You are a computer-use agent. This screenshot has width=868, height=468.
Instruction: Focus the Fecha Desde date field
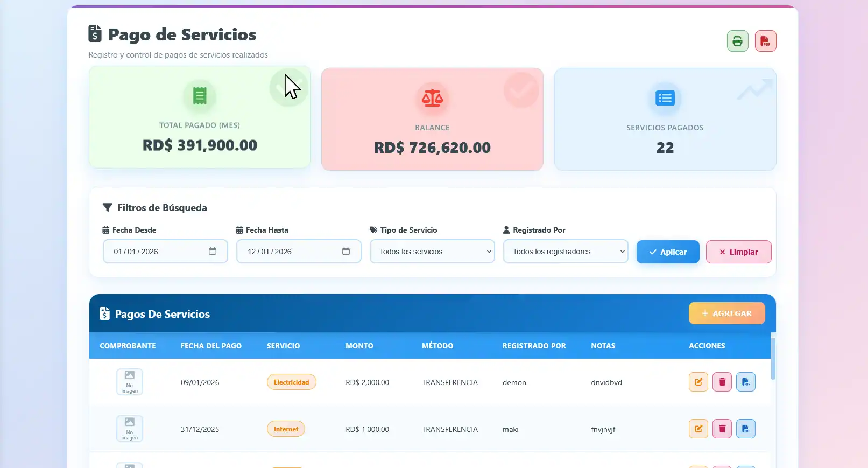[165, 252]
